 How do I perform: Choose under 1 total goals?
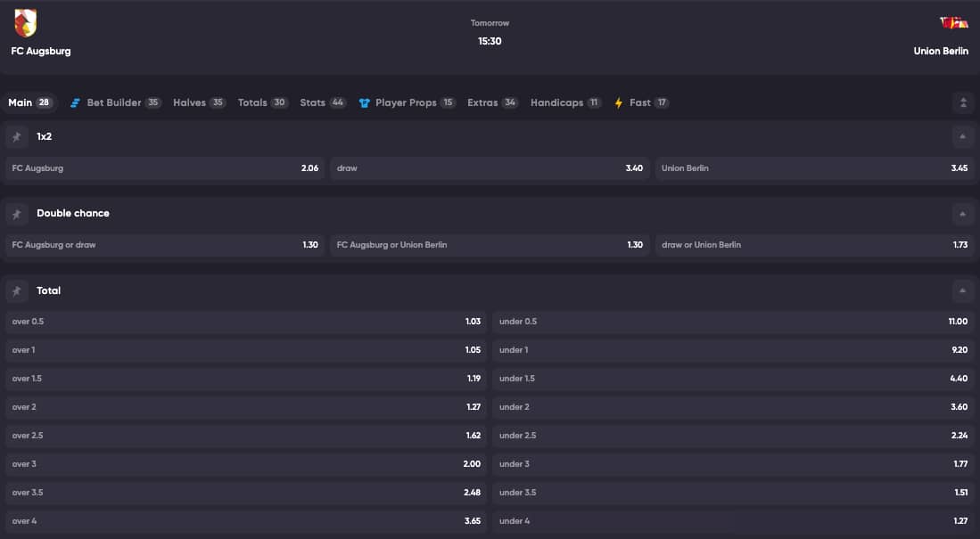tap(734, 350)
